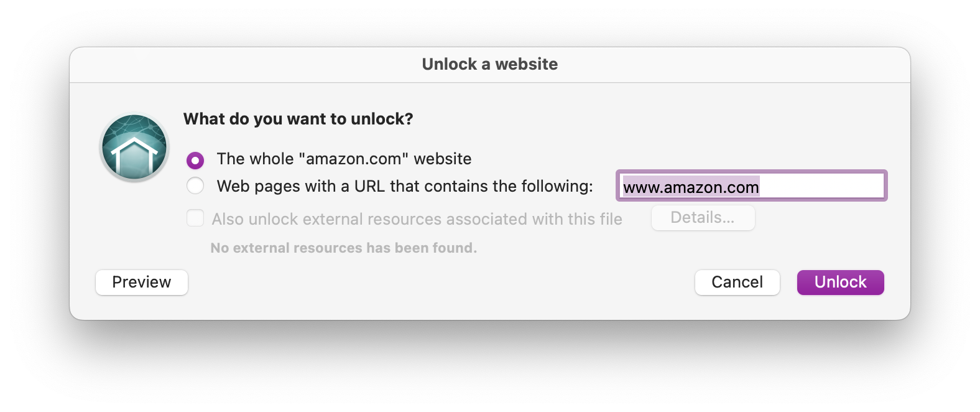
Task: Click the highlighted www.amazon.com text
Action: point(691,187)
